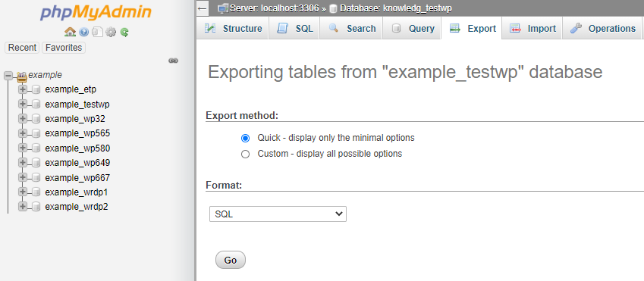Open the SQL format dropdown
This screenshot has height=281, width=644.
click(x=278, y=214)
